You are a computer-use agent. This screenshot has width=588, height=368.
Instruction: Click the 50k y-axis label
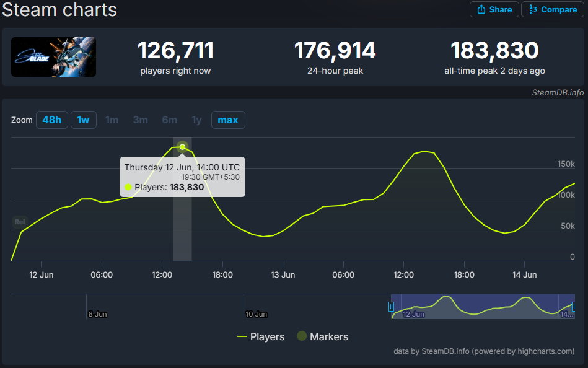click(568, 226)
